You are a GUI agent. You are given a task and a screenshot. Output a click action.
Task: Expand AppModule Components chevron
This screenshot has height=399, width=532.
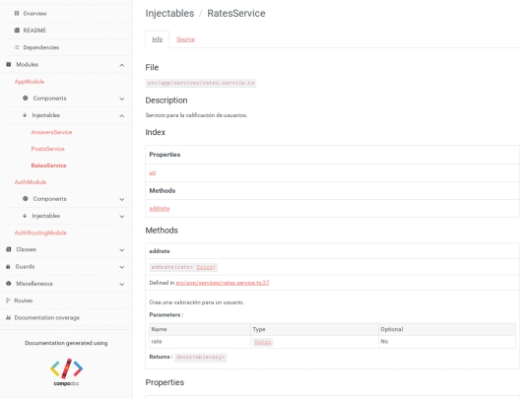click(x=122, y=99)
